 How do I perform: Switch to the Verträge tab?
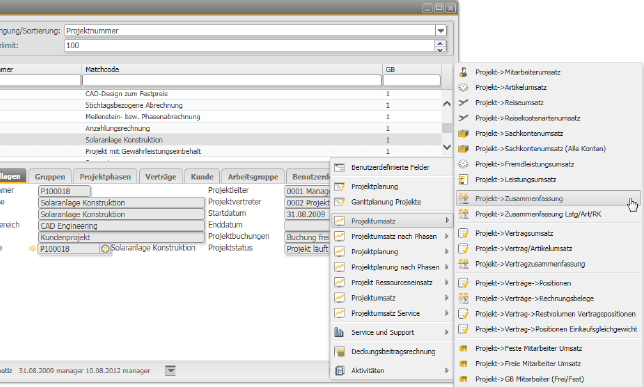161,177
